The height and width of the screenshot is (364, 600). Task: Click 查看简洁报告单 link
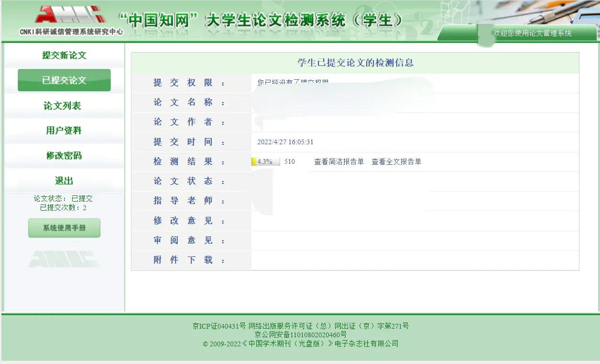click(338, 161)
